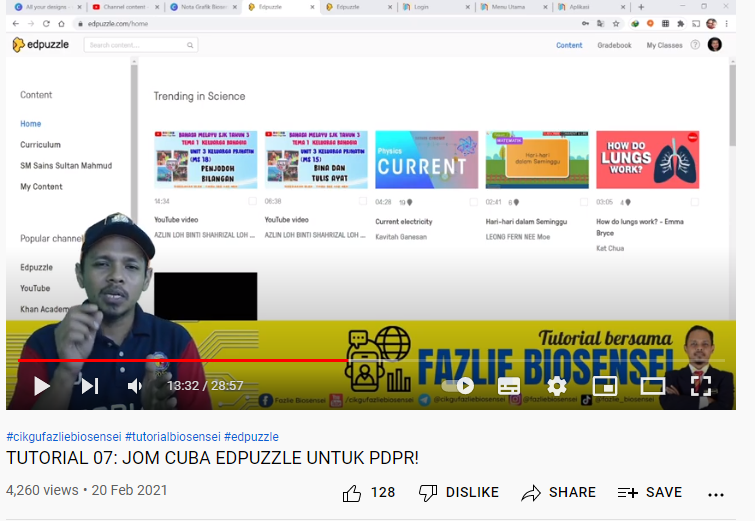Like the video with thumbs up
The image size is (755, 521).
(352, 492)
